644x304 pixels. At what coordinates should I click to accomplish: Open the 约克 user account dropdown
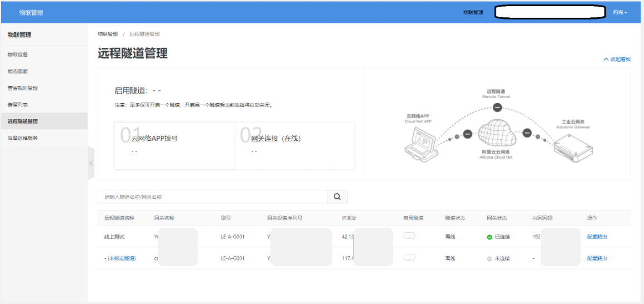point(619,12)
